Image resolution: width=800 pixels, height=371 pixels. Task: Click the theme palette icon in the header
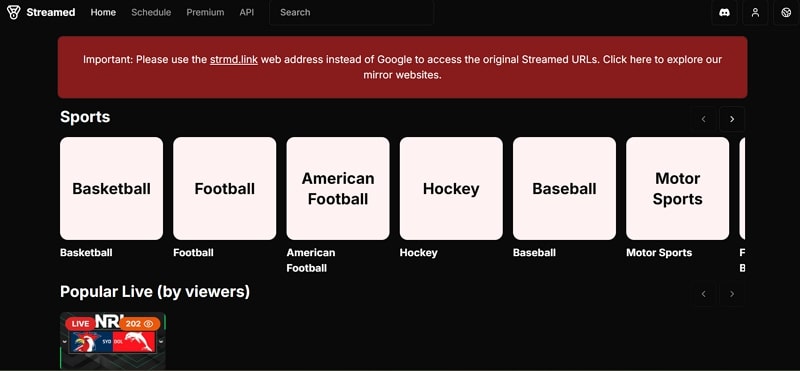coord(786,13)
